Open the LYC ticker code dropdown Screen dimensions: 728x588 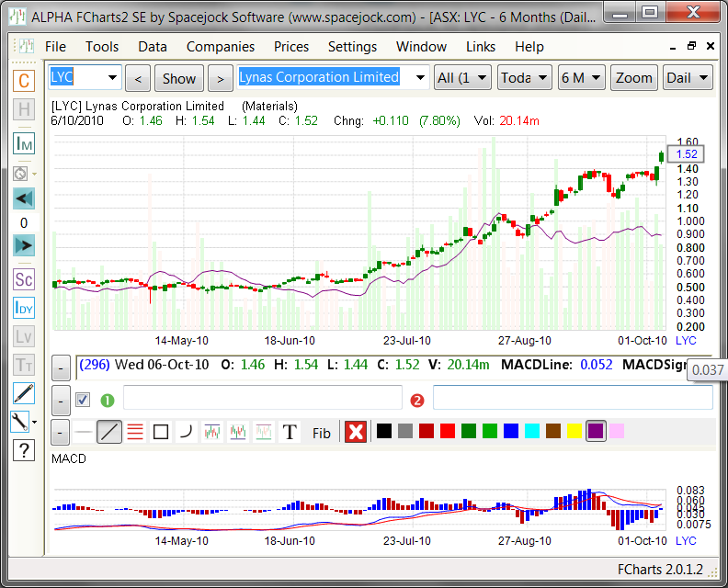(112, 77)
